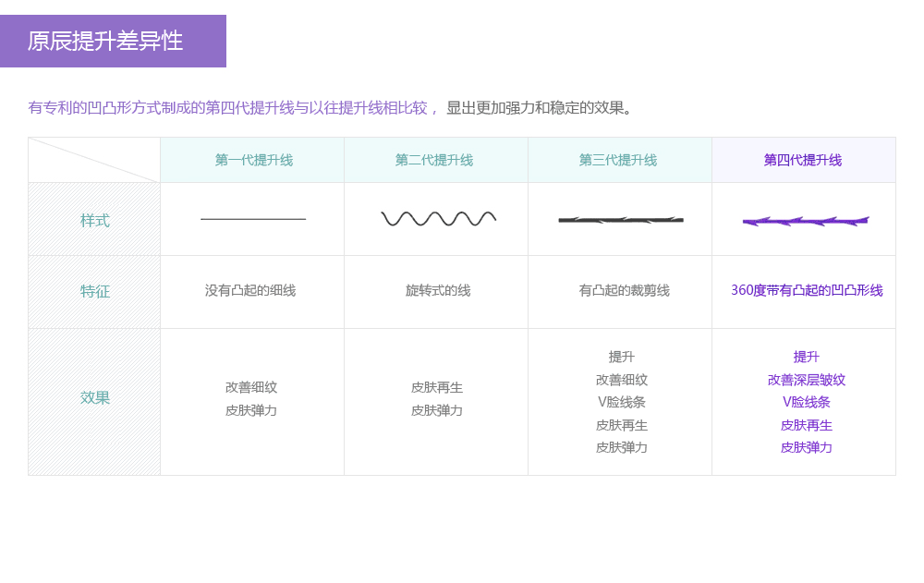Select the 第一代提升线 header
Image resolution: width=924 pixels, height=583 pixels.
[x=251, y=159]
